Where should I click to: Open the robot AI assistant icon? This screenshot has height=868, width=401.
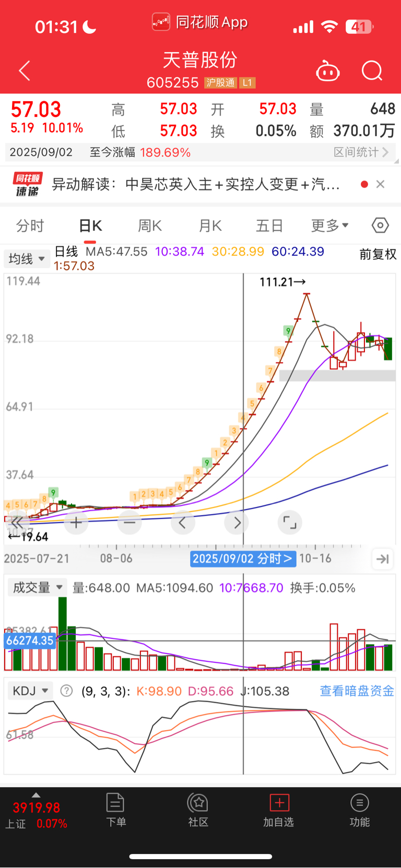pos(328,71)
